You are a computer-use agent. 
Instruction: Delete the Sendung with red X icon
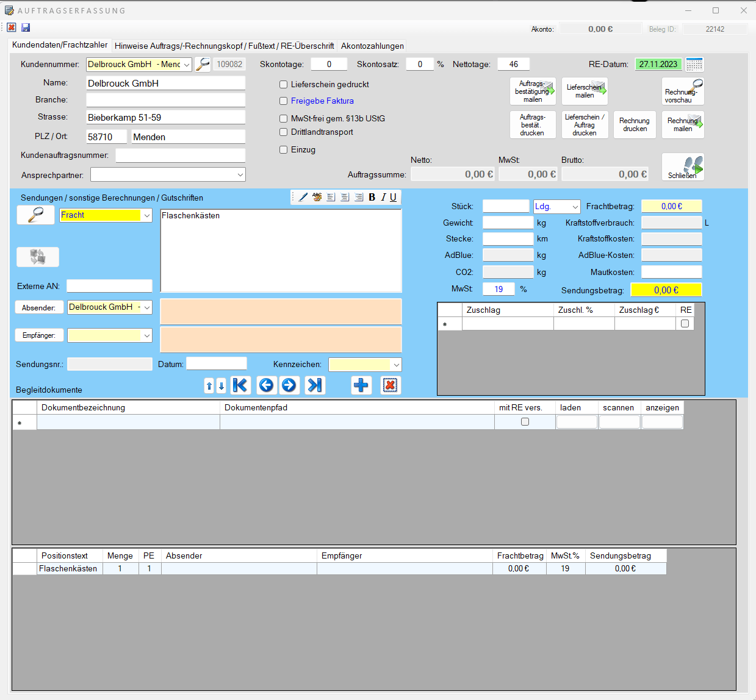click(390, 385)
